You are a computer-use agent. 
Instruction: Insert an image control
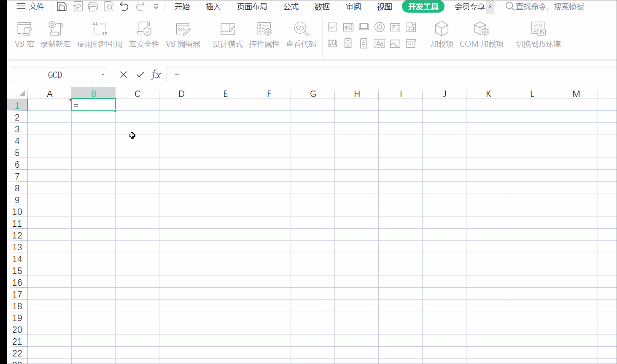[x=395, y=43]
